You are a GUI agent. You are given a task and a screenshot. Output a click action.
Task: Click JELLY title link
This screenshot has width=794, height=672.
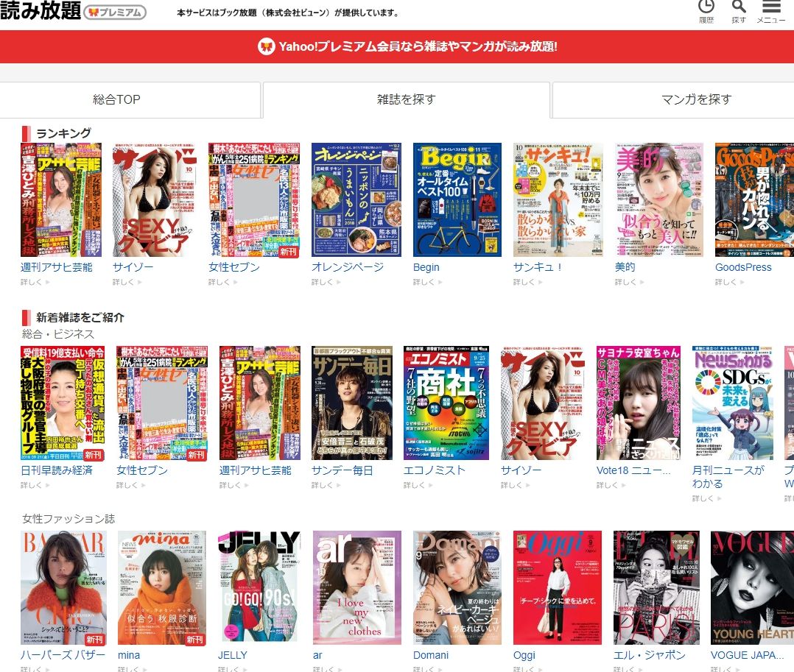point(233,655)
